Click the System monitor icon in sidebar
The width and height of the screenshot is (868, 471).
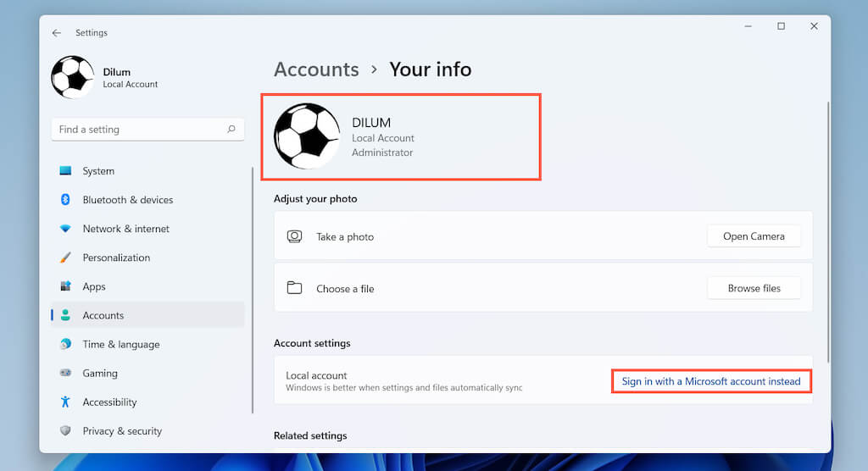pos(65,171)
